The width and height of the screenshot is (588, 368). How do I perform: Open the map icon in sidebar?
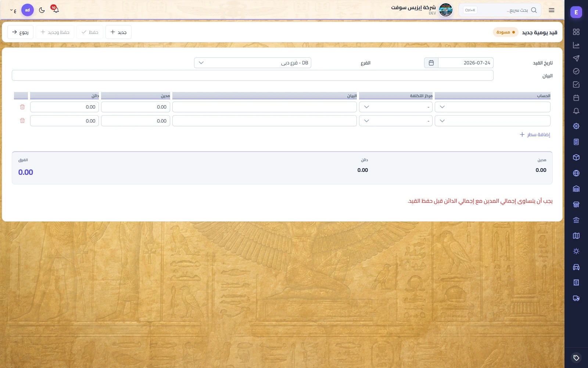coord(576,236)
